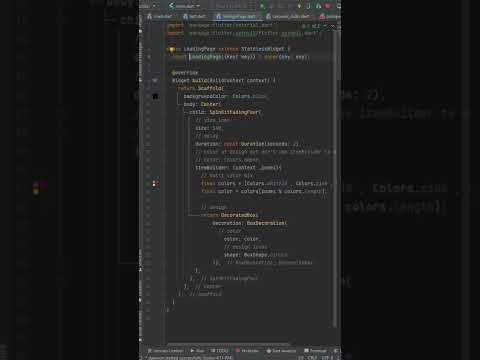The width and height of the screenshot is (480, 360).
Task: Click the UTF-8 encoding in the status bar
Action: point(327,357)
